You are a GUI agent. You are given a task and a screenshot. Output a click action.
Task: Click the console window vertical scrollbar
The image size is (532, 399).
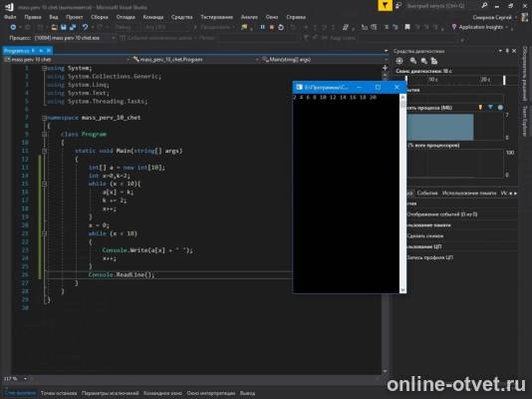point(402,194)
